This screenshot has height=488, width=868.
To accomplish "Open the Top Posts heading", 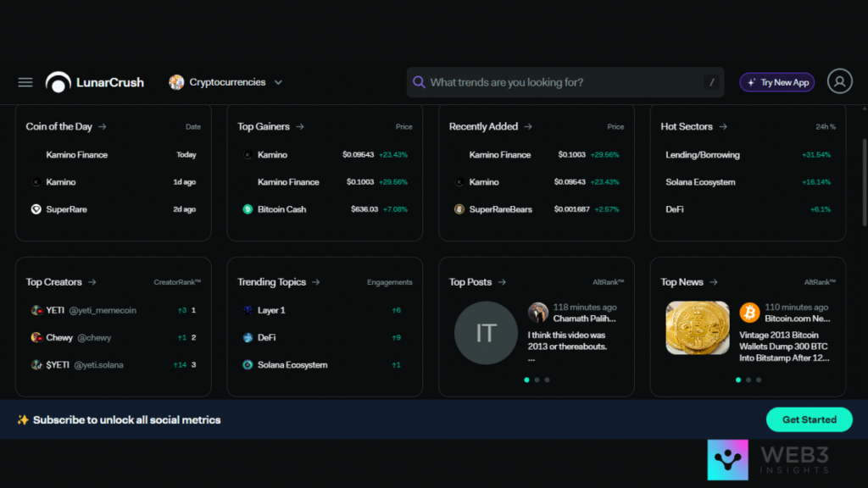I will (470, 282).
